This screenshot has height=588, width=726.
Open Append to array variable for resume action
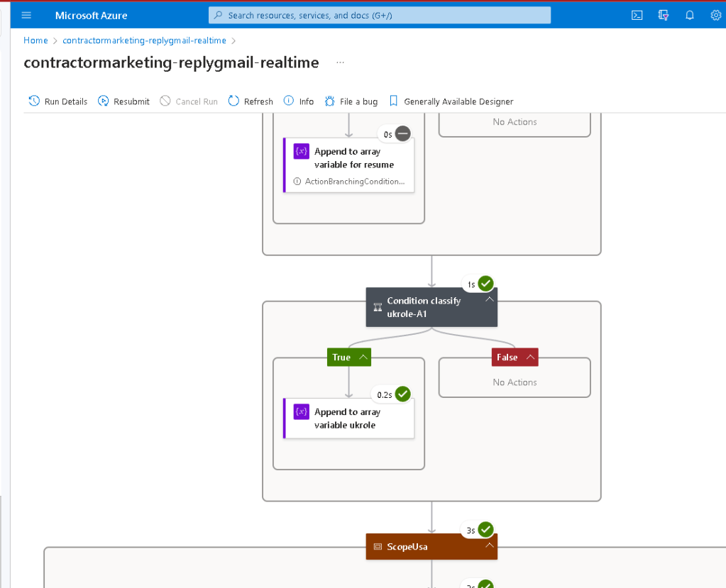[x=348, y=165]
